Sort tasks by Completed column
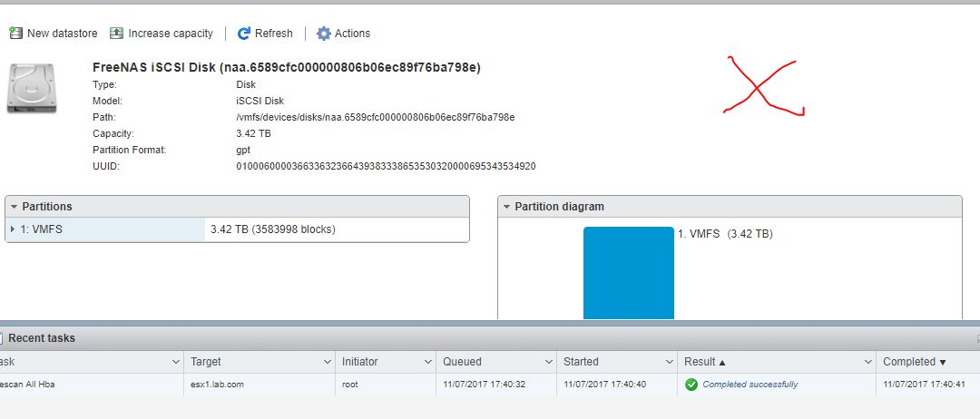This screenshot has height=419, width=980. click(x=915, y=362)
